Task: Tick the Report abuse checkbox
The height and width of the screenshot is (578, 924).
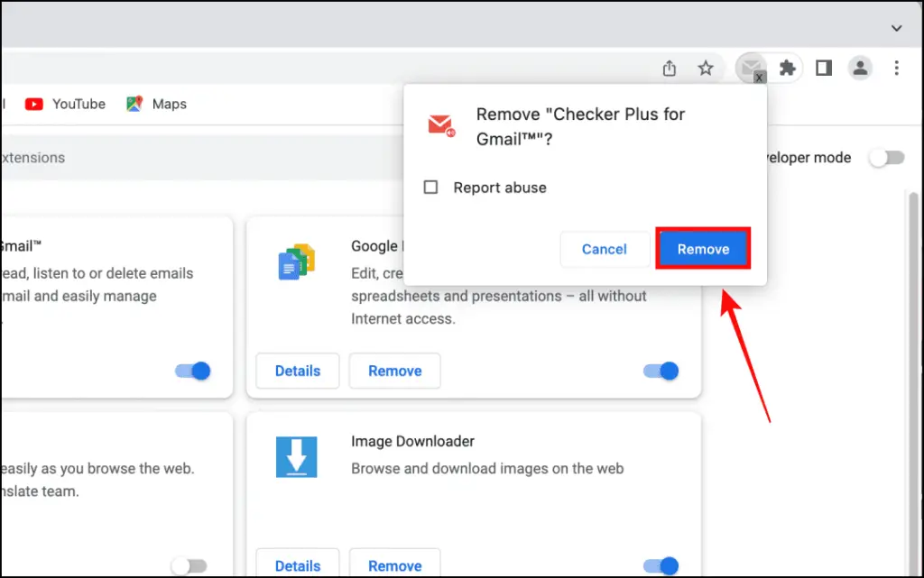Action: pyautogui.click(x=430, y=188)
